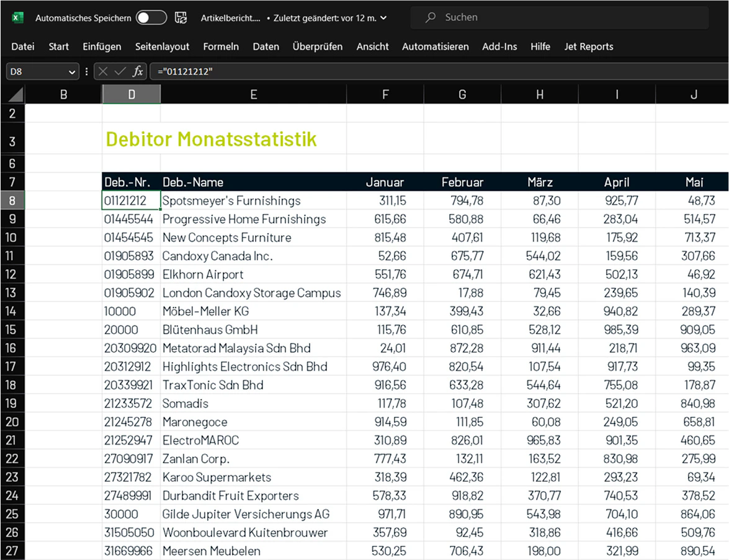
Task: Open the Automatisieren tab
Action: coord(435,47)
